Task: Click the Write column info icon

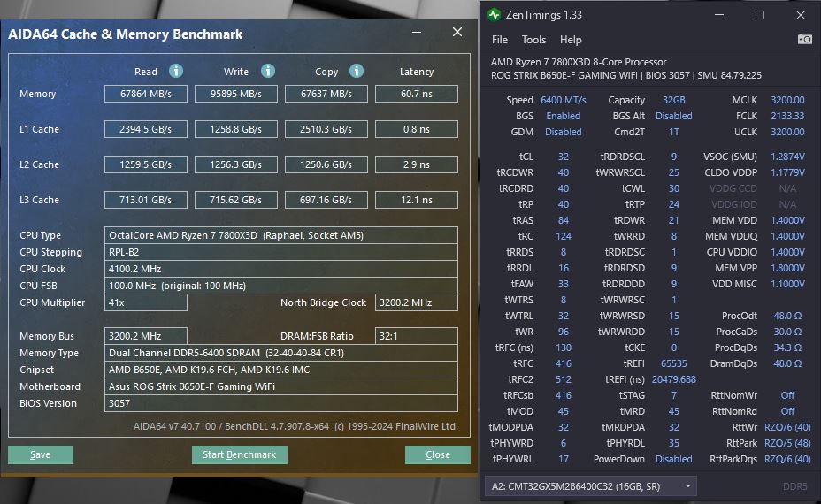Action: (x=268, y=71)
